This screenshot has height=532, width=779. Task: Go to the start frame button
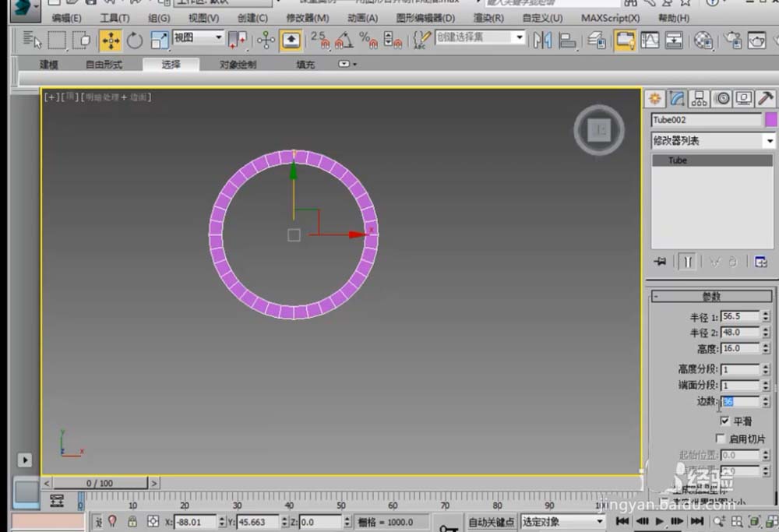click(622, 521)
